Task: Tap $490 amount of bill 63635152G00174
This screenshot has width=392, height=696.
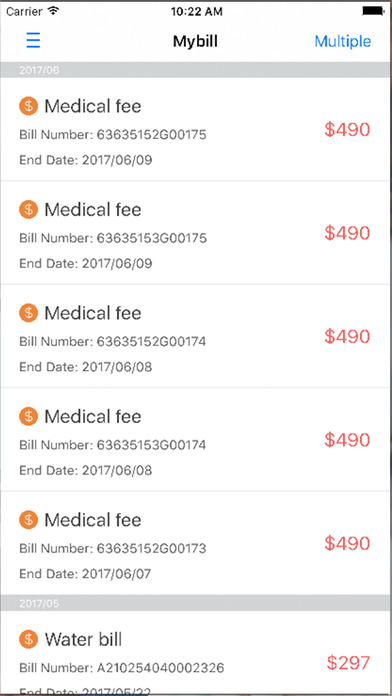Action: [x=347, y=336]
